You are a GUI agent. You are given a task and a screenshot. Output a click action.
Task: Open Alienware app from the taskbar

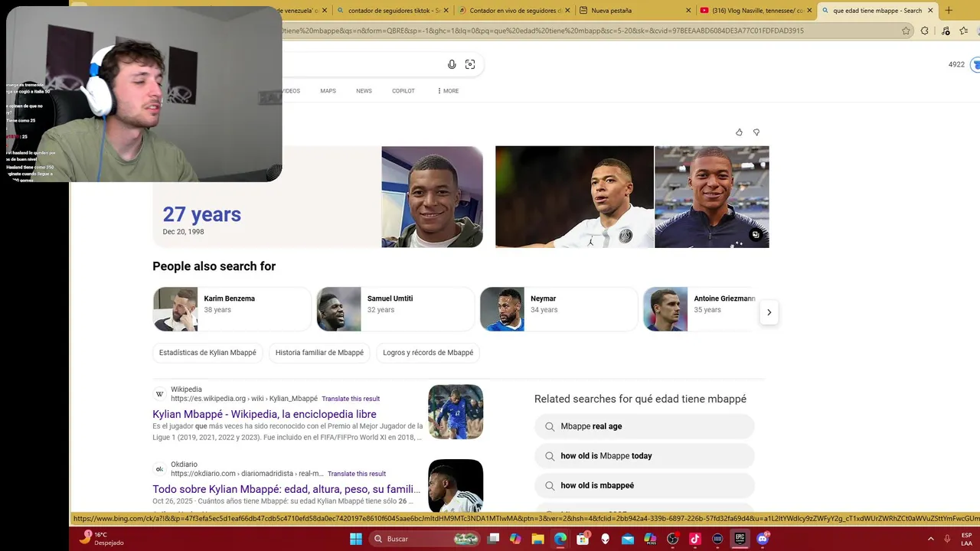coord(606,539)
